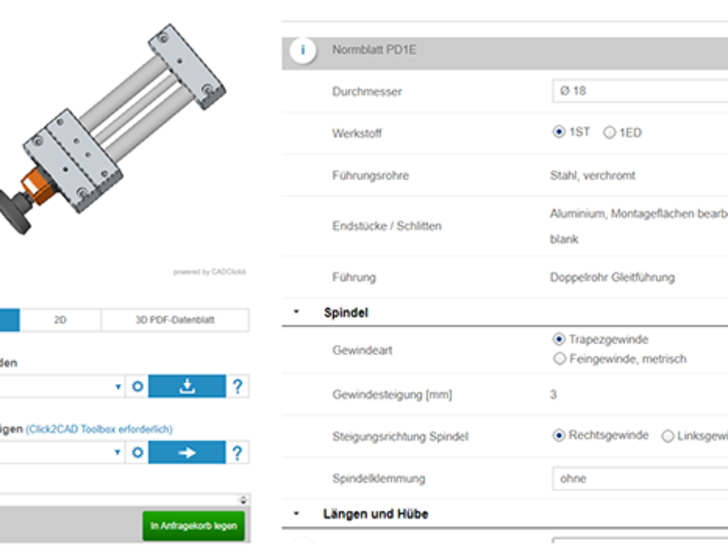Open the 3D PDF-Datenblatt tab
728x547 pixels.
pyautogui.click(x=175, y=320)
